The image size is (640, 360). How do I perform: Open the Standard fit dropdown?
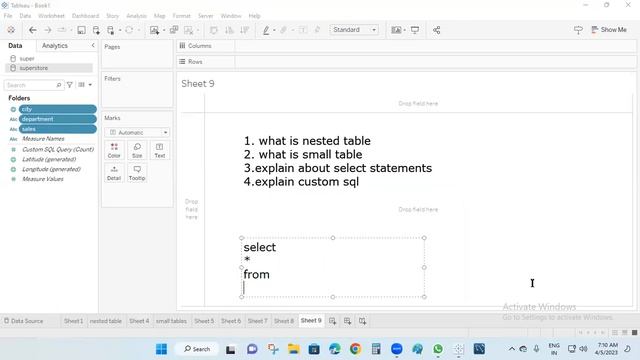coord(354,30)
